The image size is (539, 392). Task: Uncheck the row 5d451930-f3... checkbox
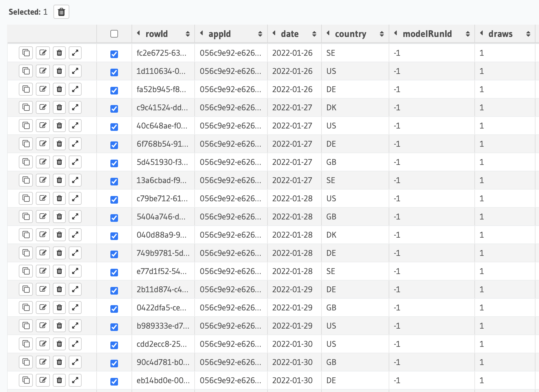click(114, 163)
